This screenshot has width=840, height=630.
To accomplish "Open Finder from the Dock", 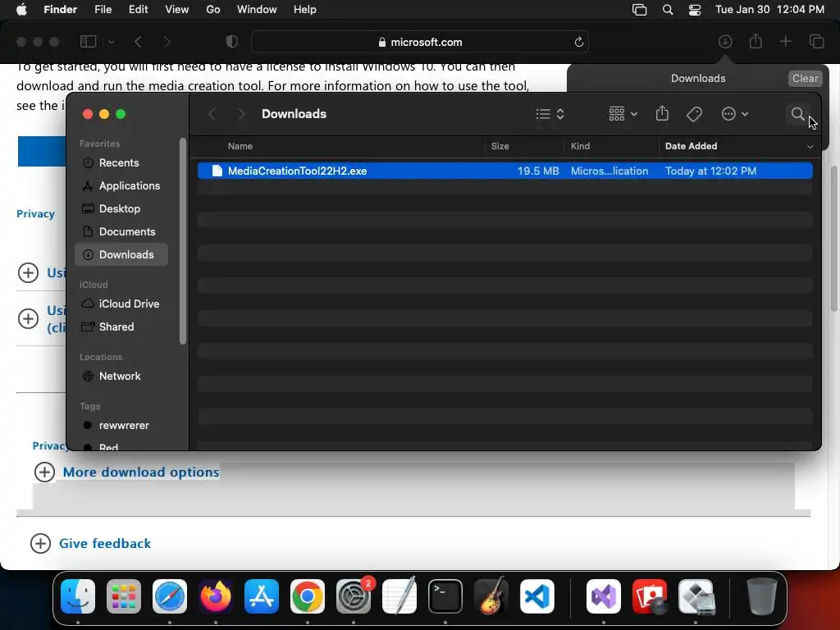I will (78, 596).
